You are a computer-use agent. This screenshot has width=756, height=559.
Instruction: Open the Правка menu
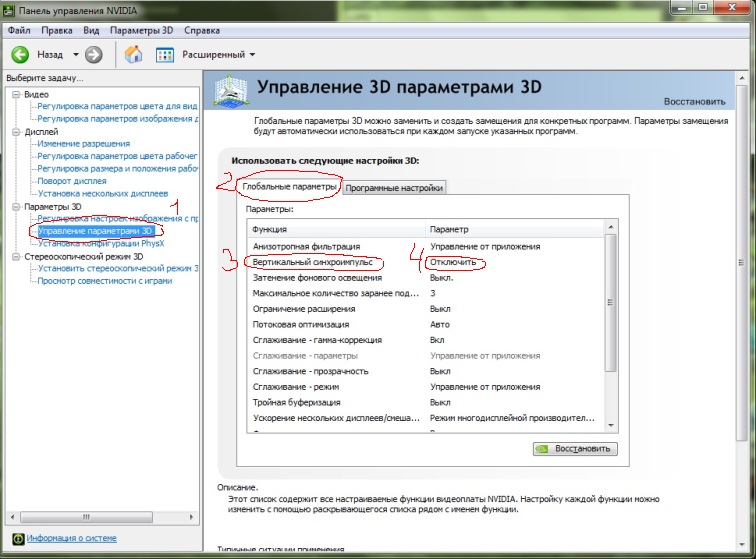coord(56,30)
